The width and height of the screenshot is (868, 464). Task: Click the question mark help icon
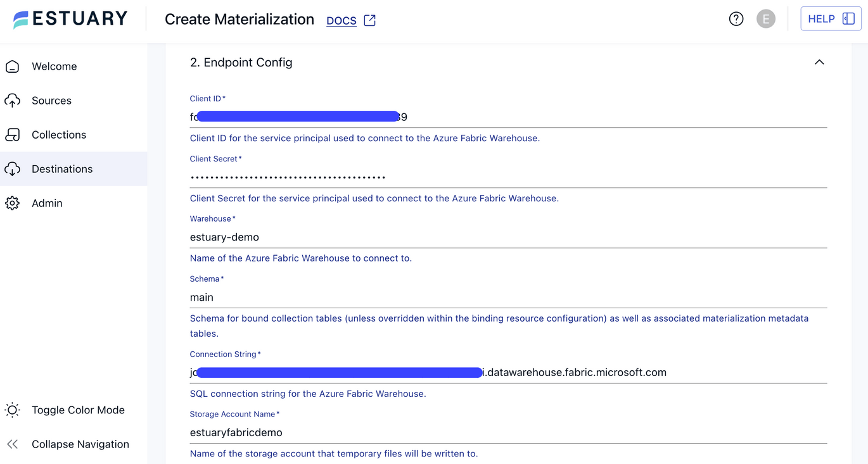pos(736,18)
